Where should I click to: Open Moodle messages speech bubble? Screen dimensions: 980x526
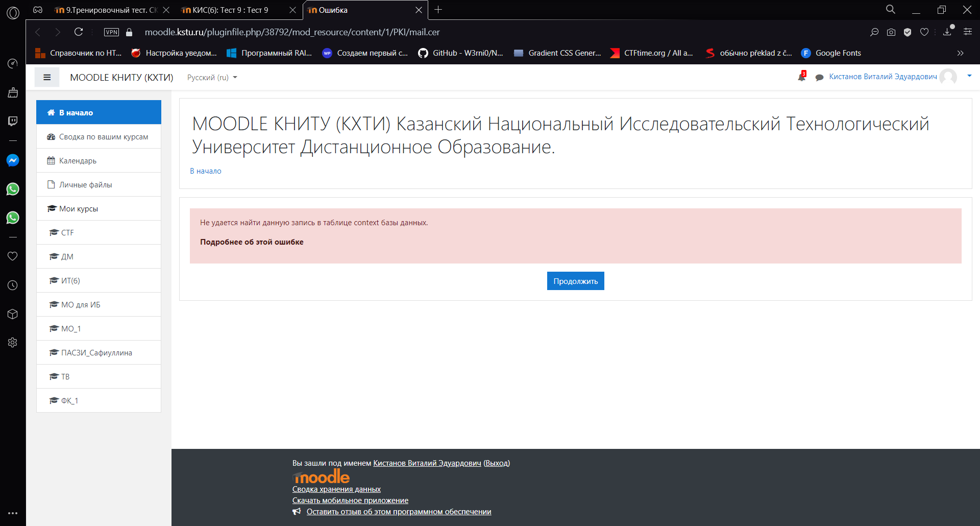point(819,78)
